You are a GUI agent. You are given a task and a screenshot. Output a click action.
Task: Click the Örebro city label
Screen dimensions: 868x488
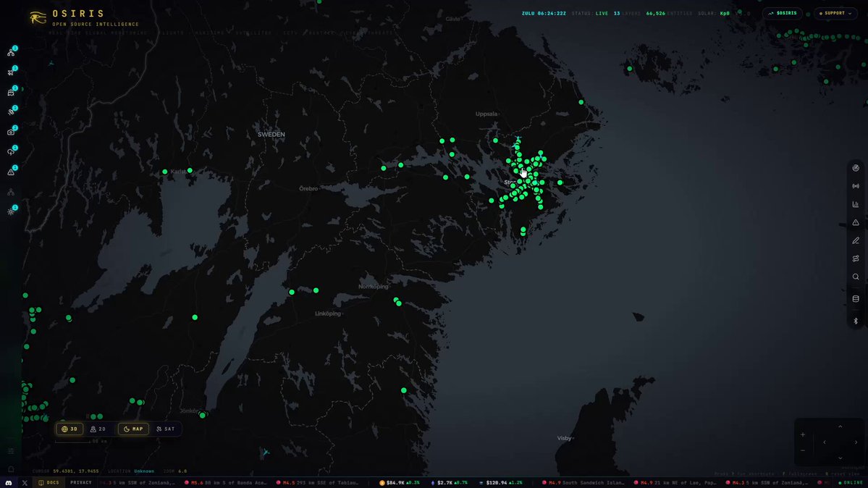308,189
